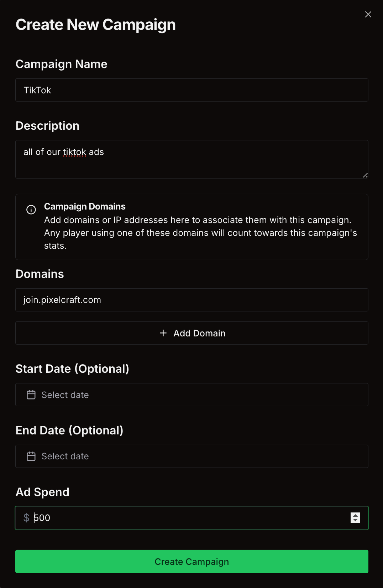Click the Campaign Name label

[62, 64]
